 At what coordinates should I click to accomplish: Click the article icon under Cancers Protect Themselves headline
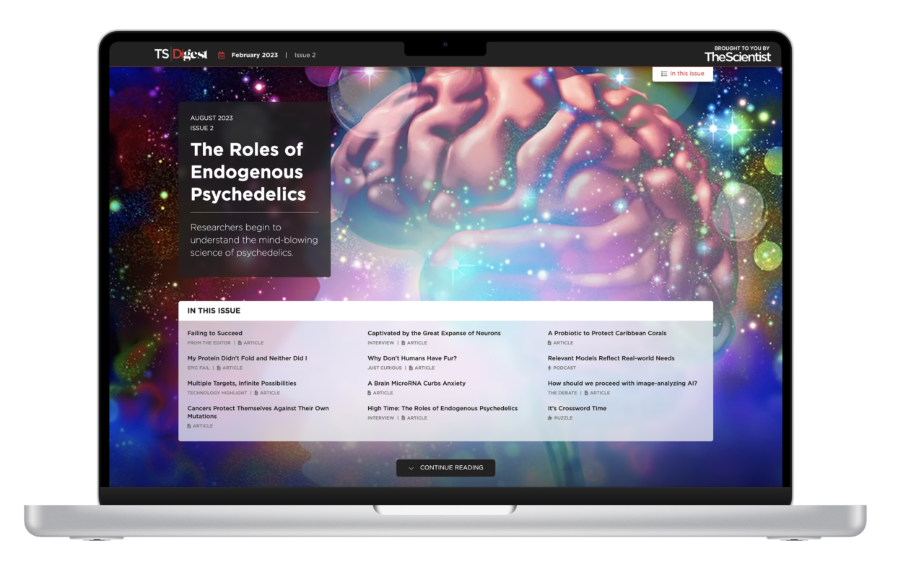pos(191,425)
